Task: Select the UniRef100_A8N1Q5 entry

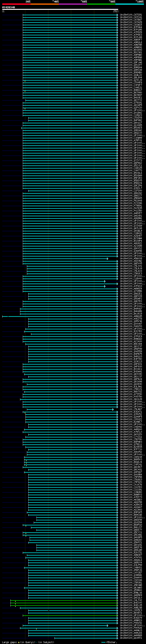Action: point(131,316)
